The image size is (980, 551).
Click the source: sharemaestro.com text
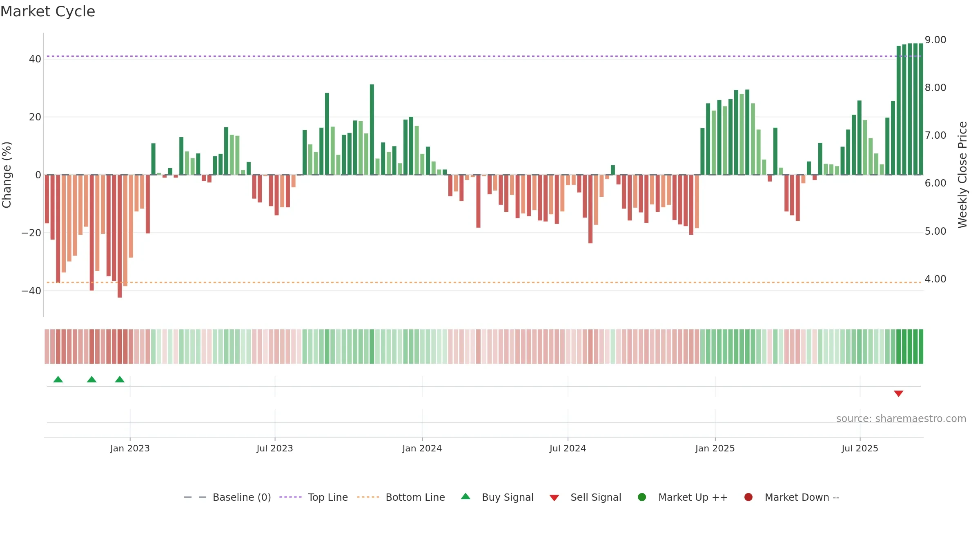pyautogui.click(x=901, y=418)
